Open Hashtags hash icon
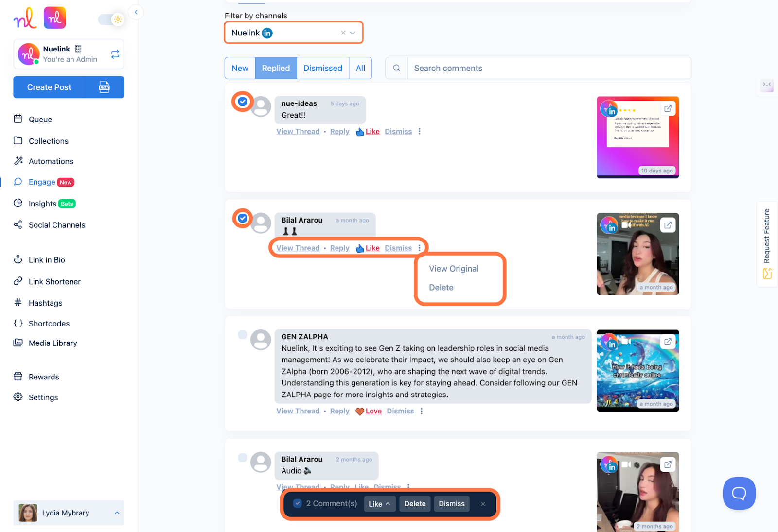Image resolution: width=778 pixels, height=532 pixels. click(x=18, y=302)
